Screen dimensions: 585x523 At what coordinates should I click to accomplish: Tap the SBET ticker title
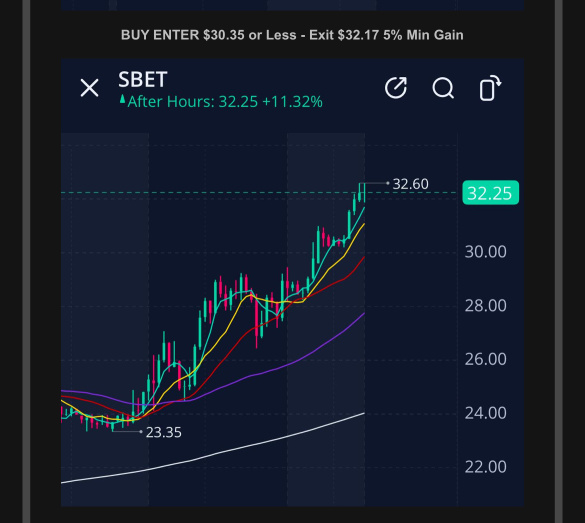pyautogui.click(x=143, y=79)
